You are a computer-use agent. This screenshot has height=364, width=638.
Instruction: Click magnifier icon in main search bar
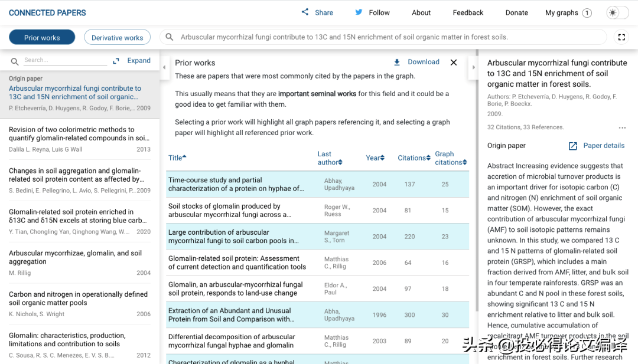(x=170, y=37)
